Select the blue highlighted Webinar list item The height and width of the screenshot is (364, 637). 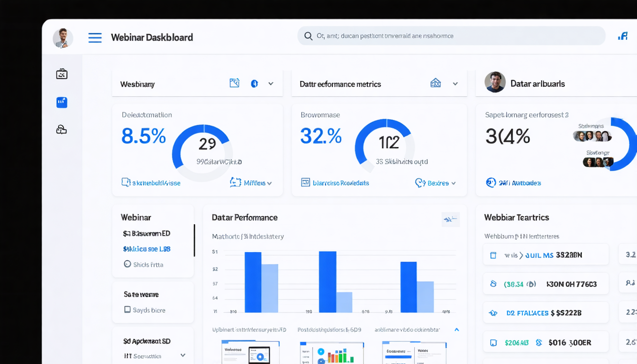click(146, 249)
